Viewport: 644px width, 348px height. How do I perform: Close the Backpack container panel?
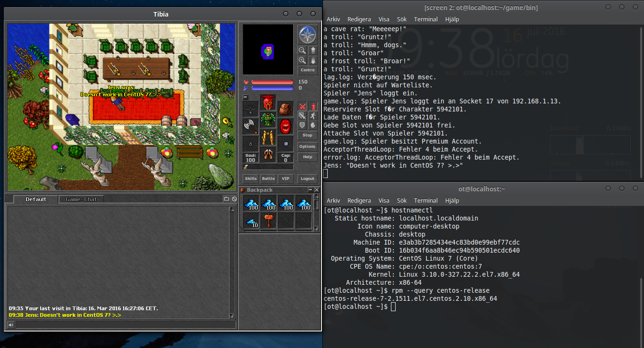pyautogui.click(x=317, y=190)
